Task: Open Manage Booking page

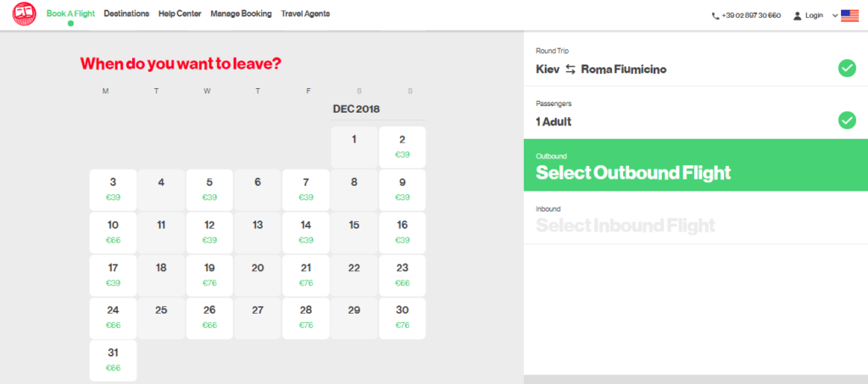Action: coord(241,14)
